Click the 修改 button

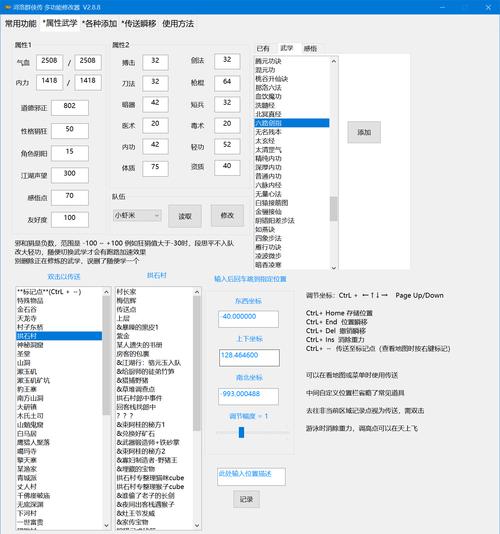(x=227, y=215)
